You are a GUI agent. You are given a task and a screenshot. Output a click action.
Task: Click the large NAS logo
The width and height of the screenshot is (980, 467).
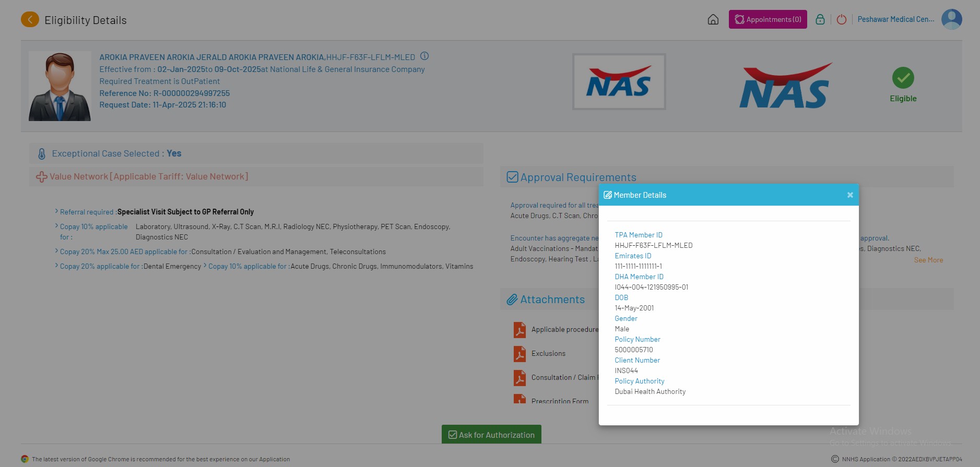click(x=785, y=86)
